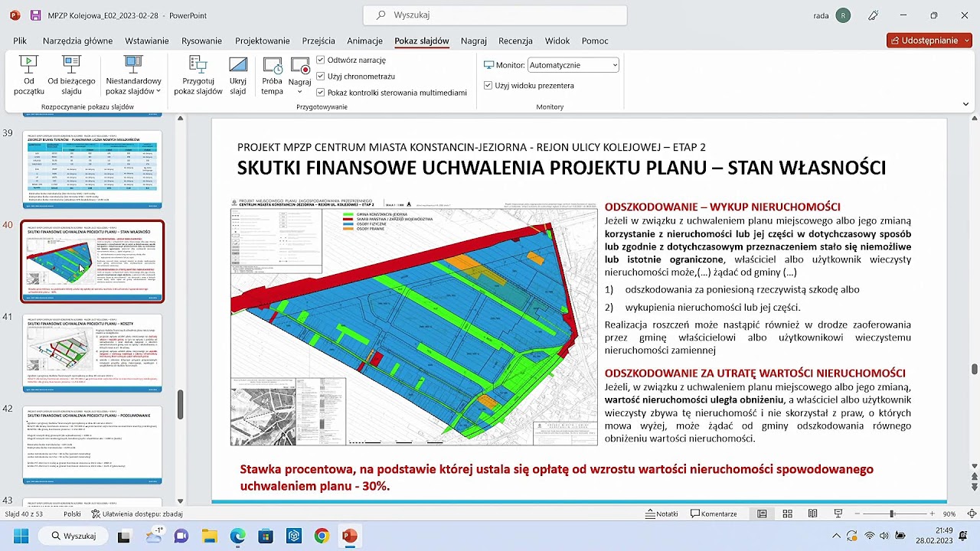Switch to Normal view icon
Viewport: 980px width, 551px height.
[x=762, y=514]
